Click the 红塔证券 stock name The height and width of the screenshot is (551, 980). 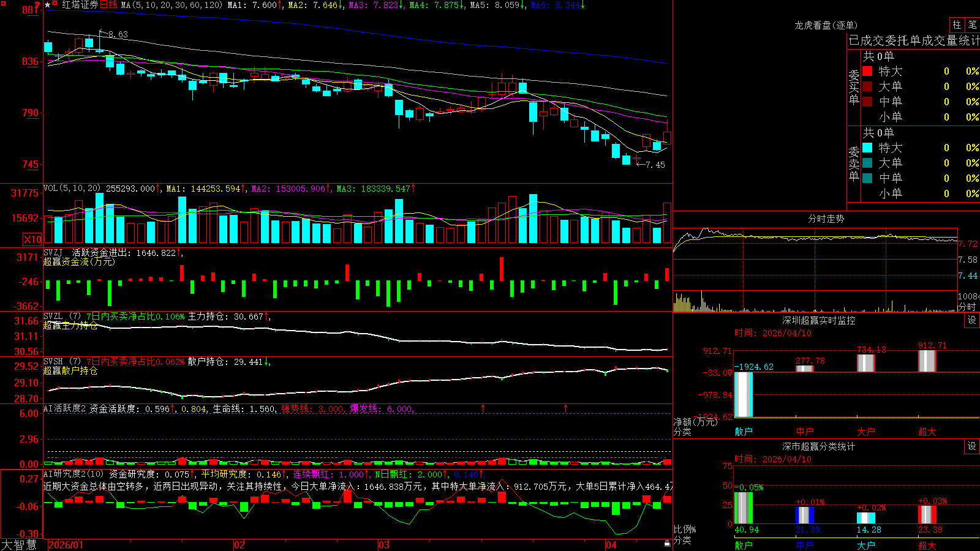(x=80, y=5)
